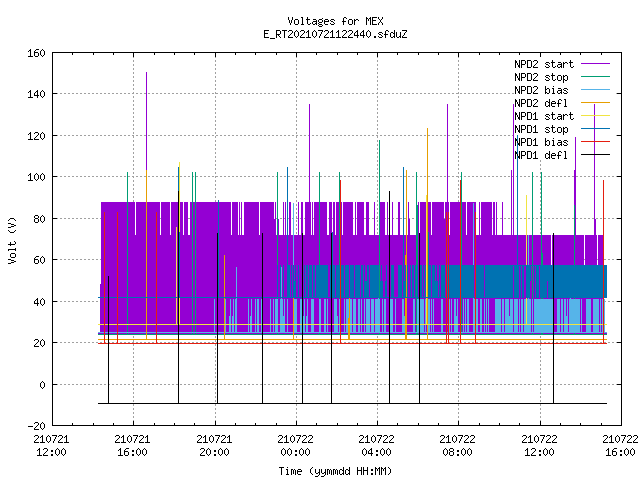Click the Time (yymmdd HH:MM) x-axis label
The width and height of the screenshot is (640, 480).
[x=335, y=471]
